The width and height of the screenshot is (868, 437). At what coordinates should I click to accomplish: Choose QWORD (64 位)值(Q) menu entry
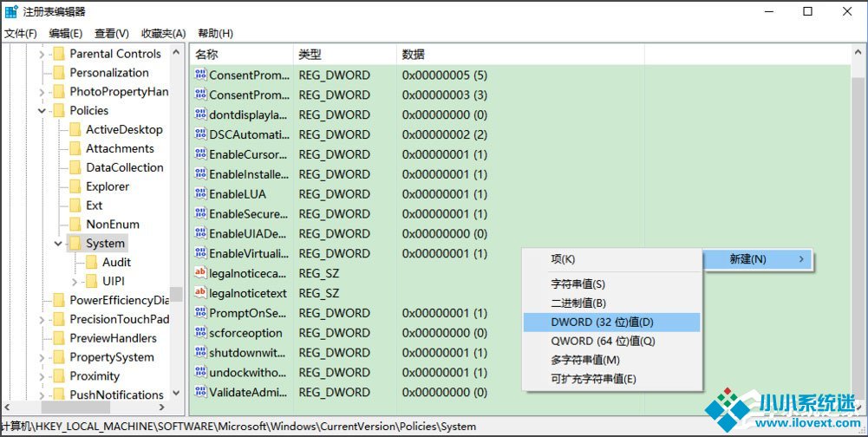pyautogui.click(x=611, y=341)
